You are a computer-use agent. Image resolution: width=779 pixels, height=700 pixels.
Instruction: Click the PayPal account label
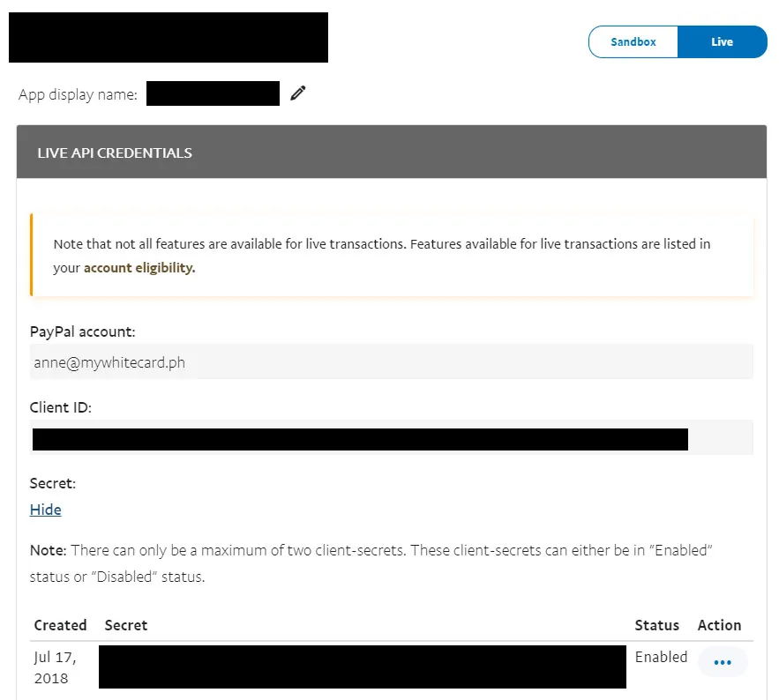[x=83, y=331]
